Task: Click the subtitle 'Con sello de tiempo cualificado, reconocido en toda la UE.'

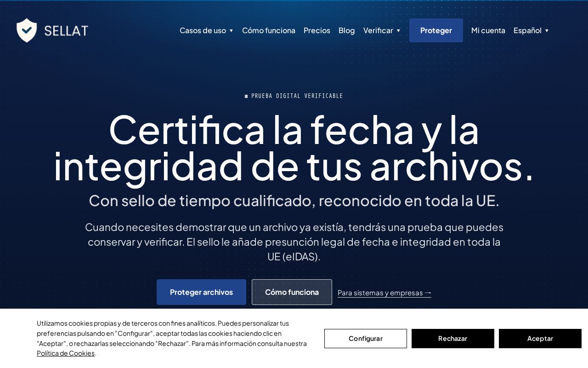Action: [x=294, y=201]
